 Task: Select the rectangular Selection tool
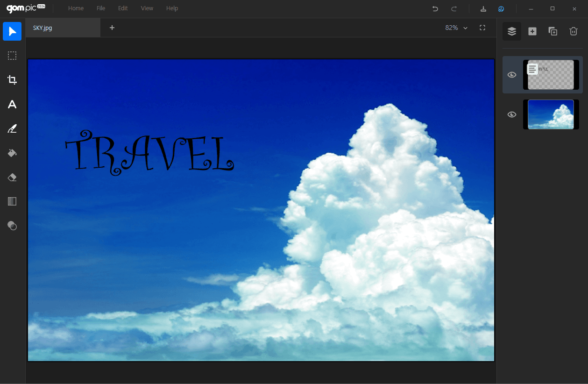tap(12, 56)
